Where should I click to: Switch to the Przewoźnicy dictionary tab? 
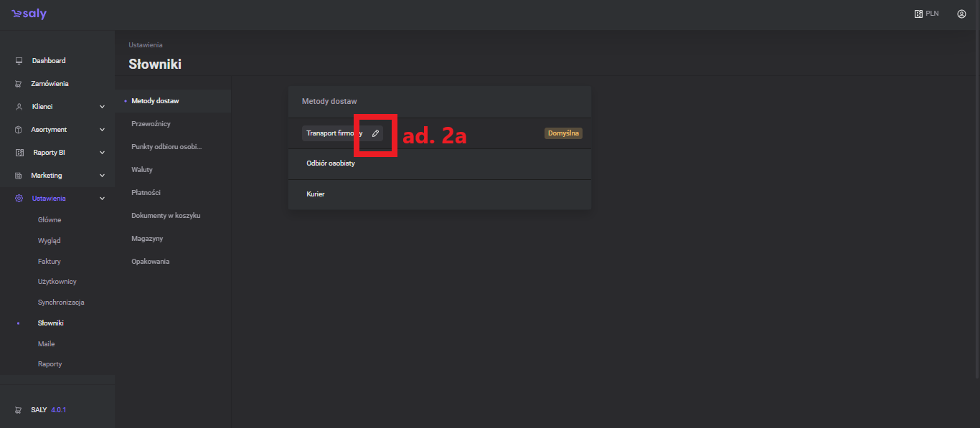[x=151, y=124]
